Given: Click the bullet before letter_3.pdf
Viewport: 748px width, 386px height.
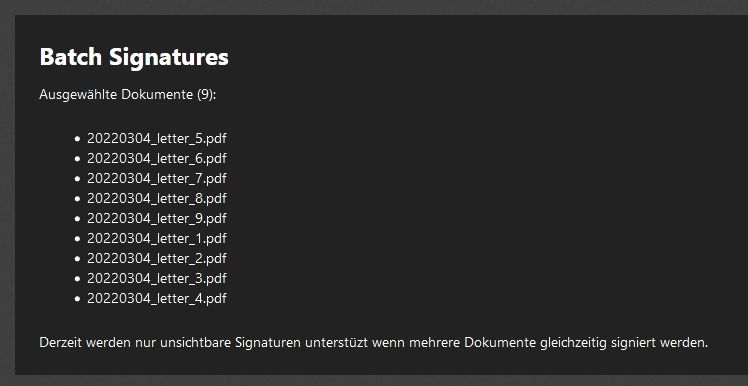Looking at the screenshot, I should coord(77,279).
